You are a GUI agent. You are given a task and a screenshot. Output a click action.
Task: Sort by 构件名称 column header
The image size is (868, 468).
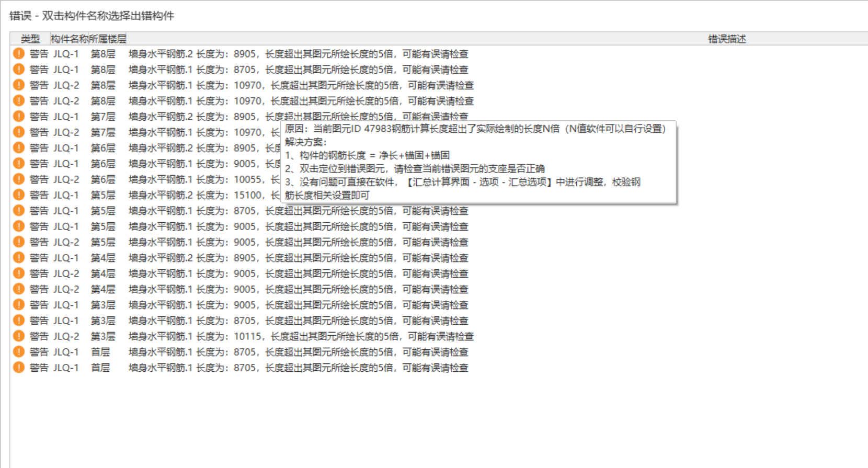[x=69, y=39]
